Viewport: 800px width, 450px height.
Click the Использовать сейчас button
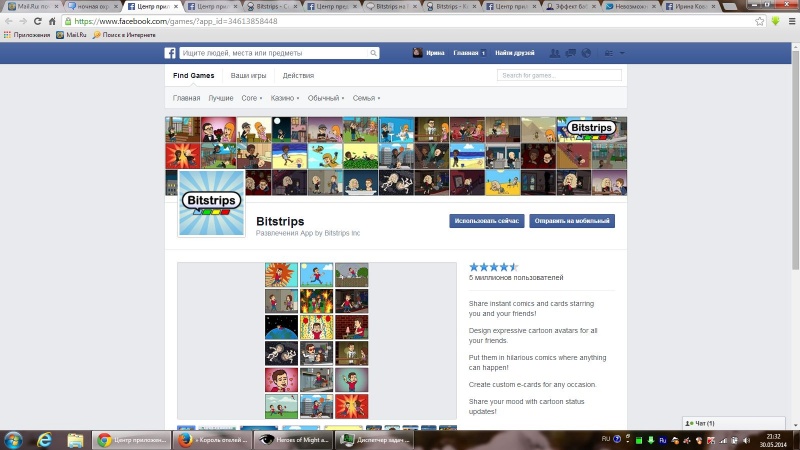pos(487,221)
